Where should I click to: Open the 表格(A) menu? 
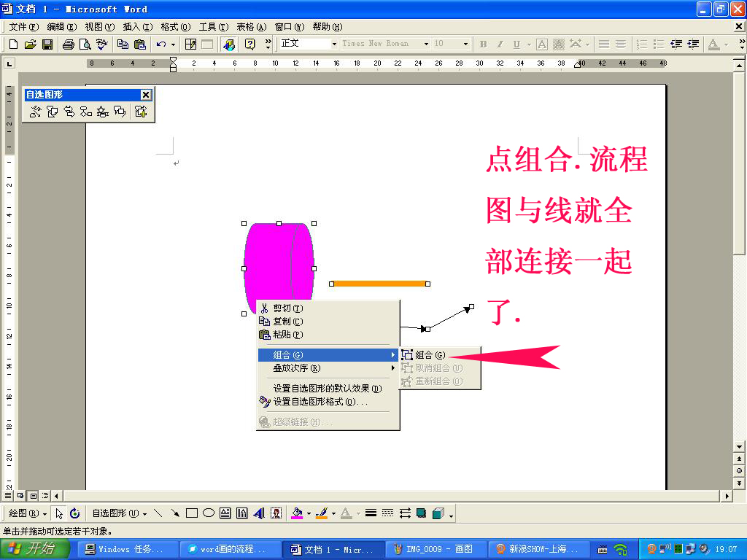point(252,27)
